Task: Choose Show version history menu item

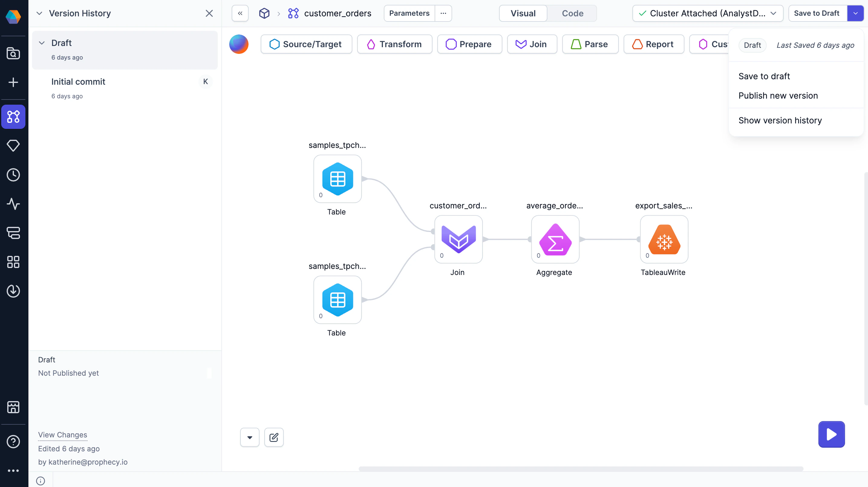Action: click(780, 120)
